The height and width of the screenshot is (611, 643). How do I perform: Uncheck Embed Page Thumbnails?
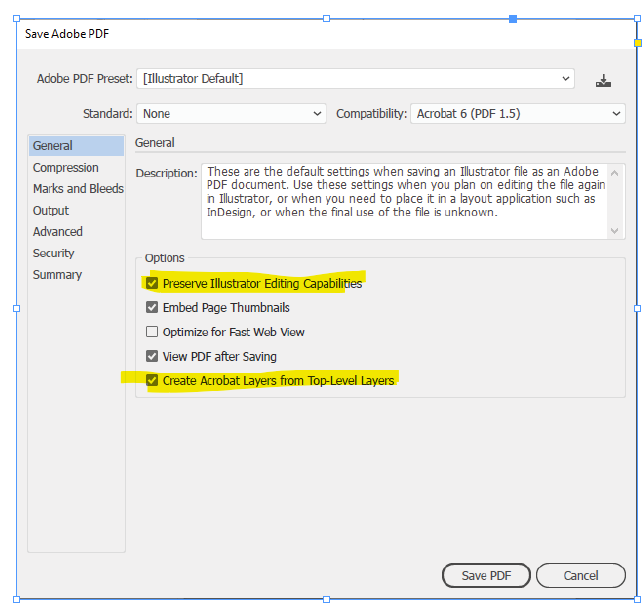point(153,308)
